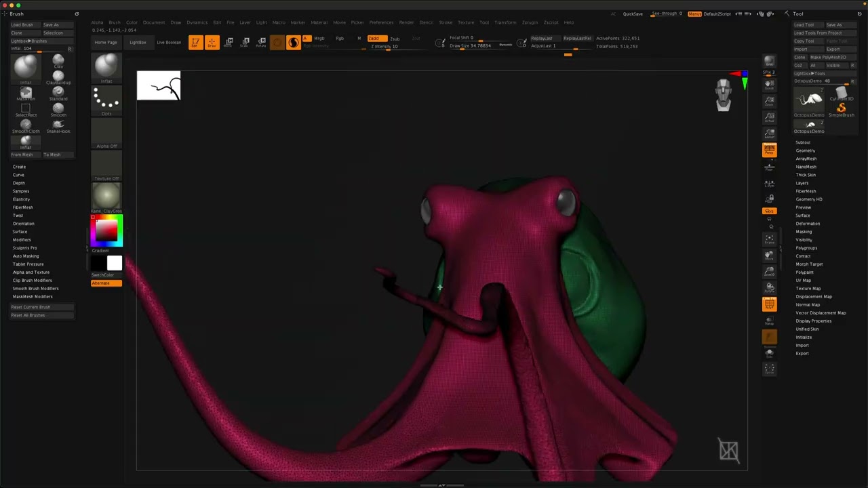Open the Alpha menu

98,22
